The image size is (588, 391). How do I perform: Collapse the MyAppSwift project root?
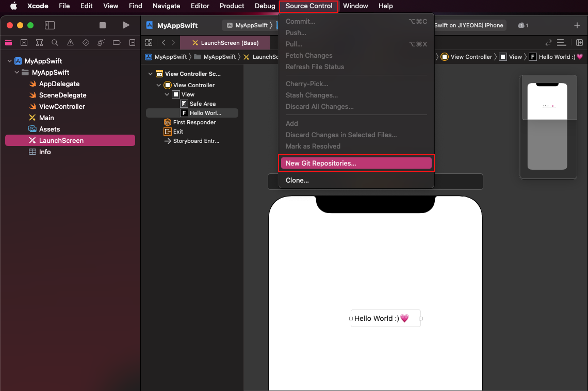tap(9, 61)
